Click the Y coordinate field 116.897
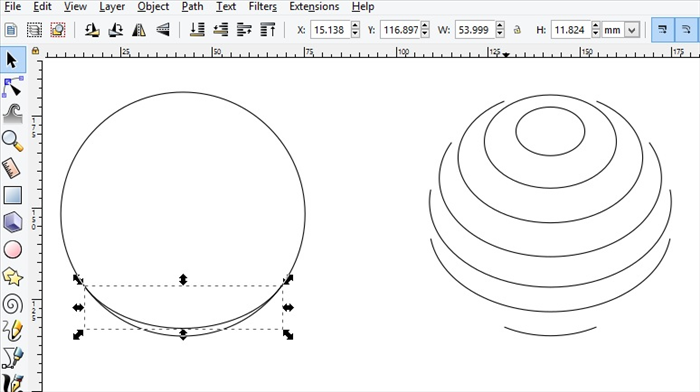The height and width of the screenshot is (392, 700). pyautogui.click(x=400, y=30)
